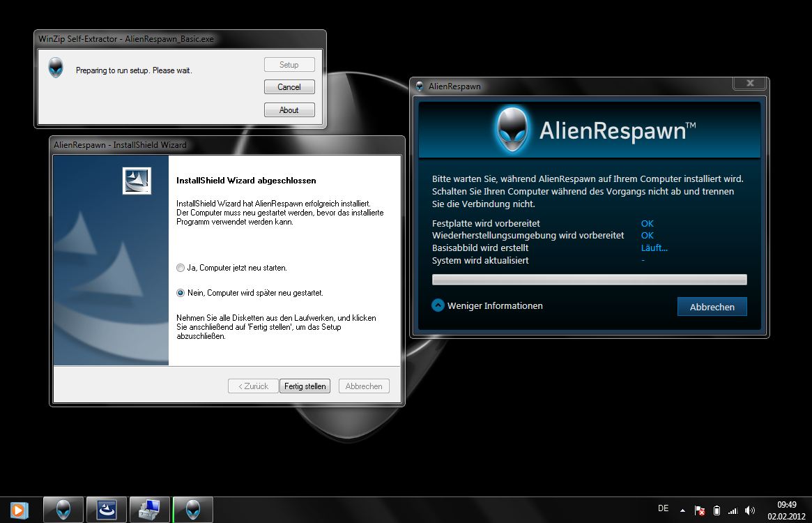Open Action Center flag icon
The image size is (812, 523).
click(x=700, y=510)
